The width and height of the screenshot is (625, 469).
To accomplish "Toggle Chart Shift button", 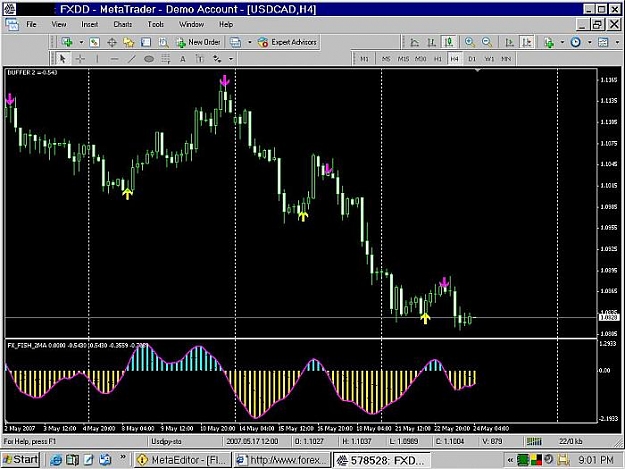I will (527, 42).
